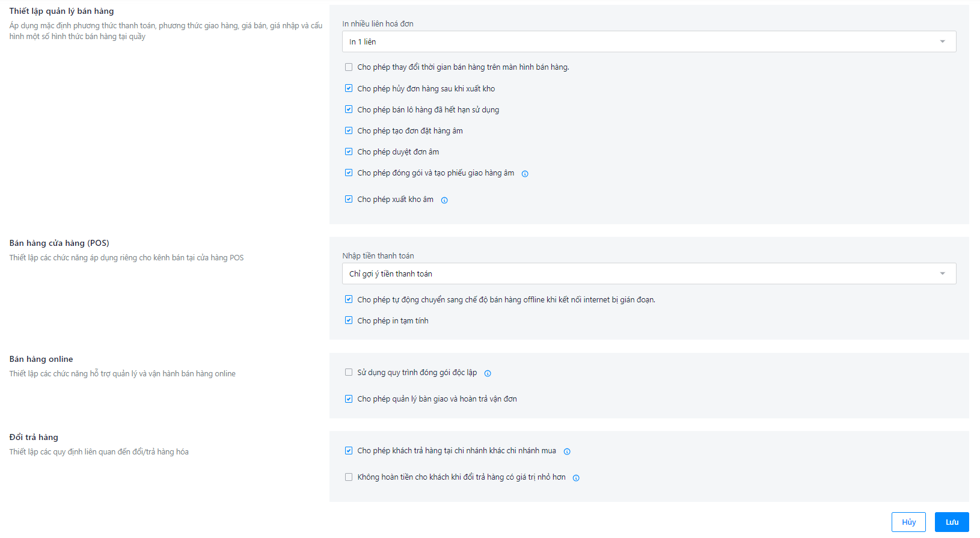Click the 'Hủy' cancel button
This screenshot has width=980, height=538.
coord(908,522)
